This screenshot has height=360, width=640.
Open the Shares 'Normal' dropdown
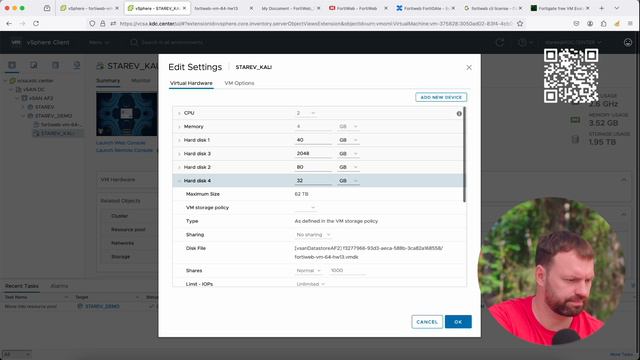click(308, 271)
